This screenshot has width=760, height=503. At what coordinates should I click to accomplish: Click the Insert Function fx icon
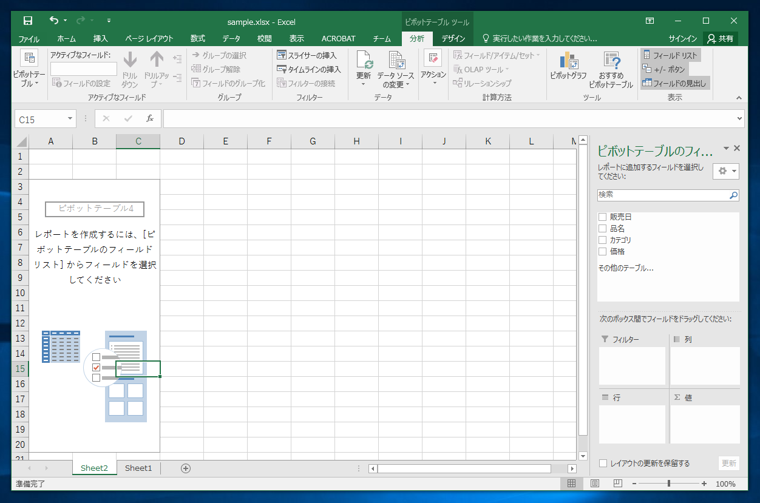[150, 118]
